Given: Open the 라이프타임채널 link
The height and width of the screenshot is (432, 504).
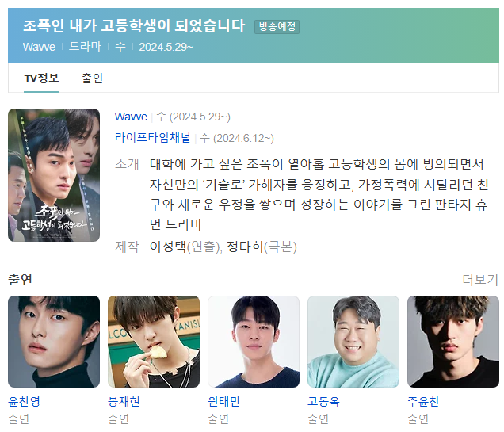Looking at the screenshot, I should [153, 138].
